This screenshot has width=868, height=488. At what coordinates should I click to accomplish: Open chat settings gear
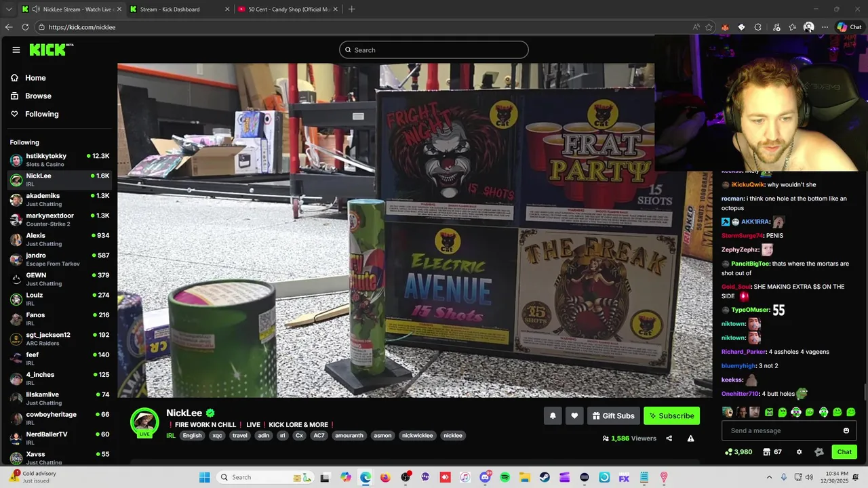(x=799, y=452)
